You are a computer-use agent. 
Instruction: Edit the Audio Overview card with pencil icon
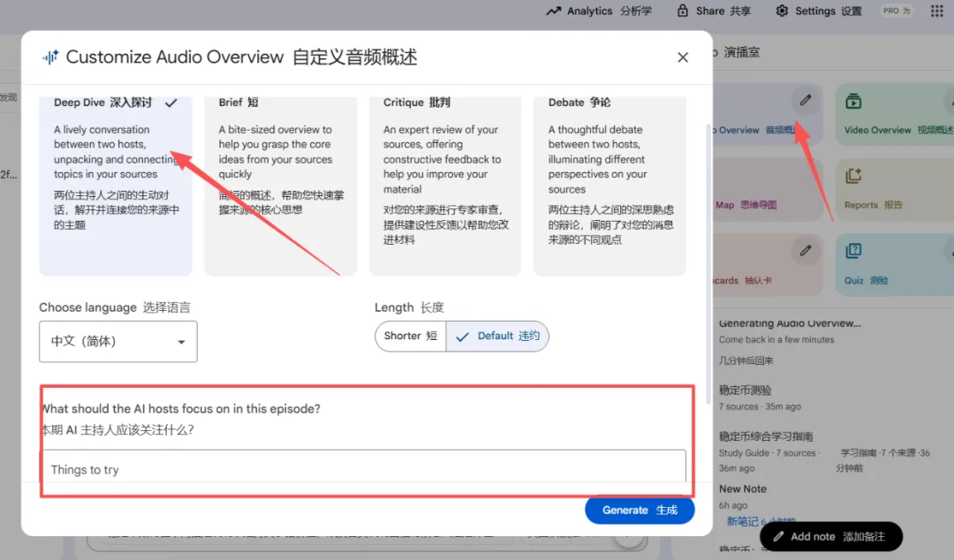tap(805, 101)
